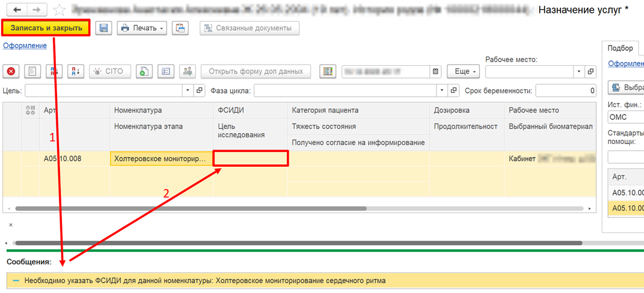Open the Печать dropdown menu
Image resolution: width=644 pixels, height=293 pixels.
pyautogui.click(x=142, y=28)
